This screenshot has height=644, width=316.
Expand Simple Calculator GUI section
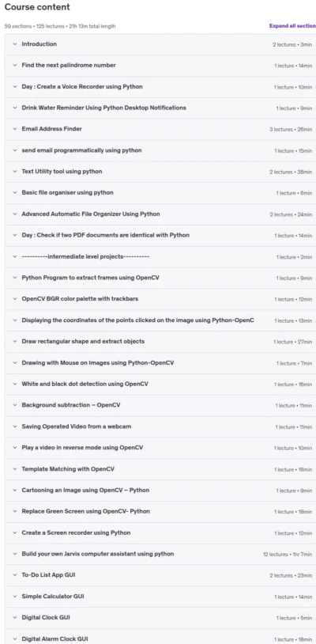(160, 597)
